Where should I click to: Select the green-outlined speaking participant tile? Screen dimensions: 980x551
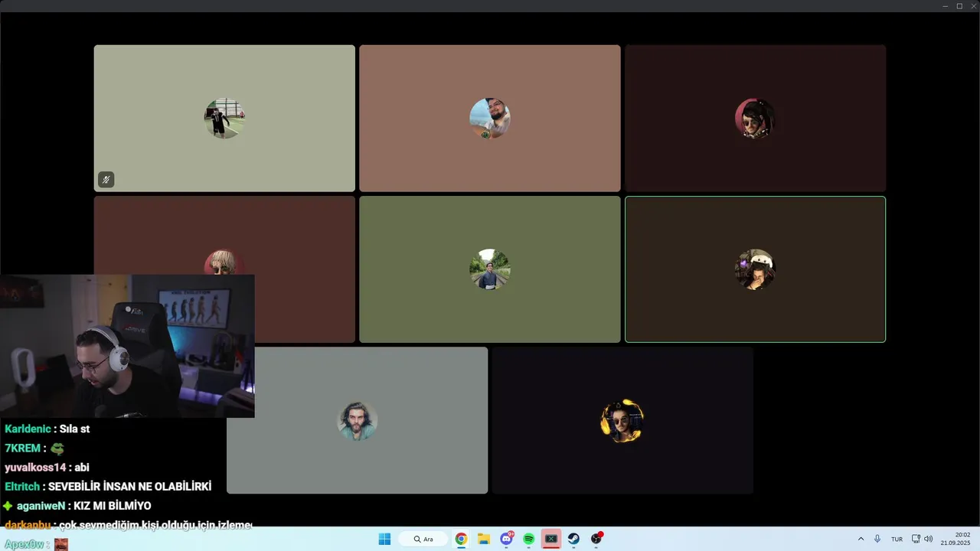click(755, 269)
